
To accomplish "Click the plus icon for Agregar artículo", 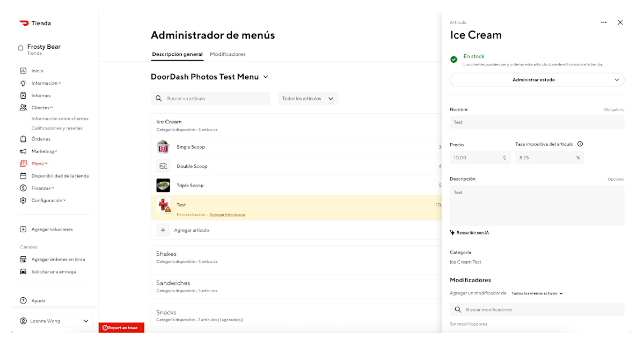I will point(163,230).
